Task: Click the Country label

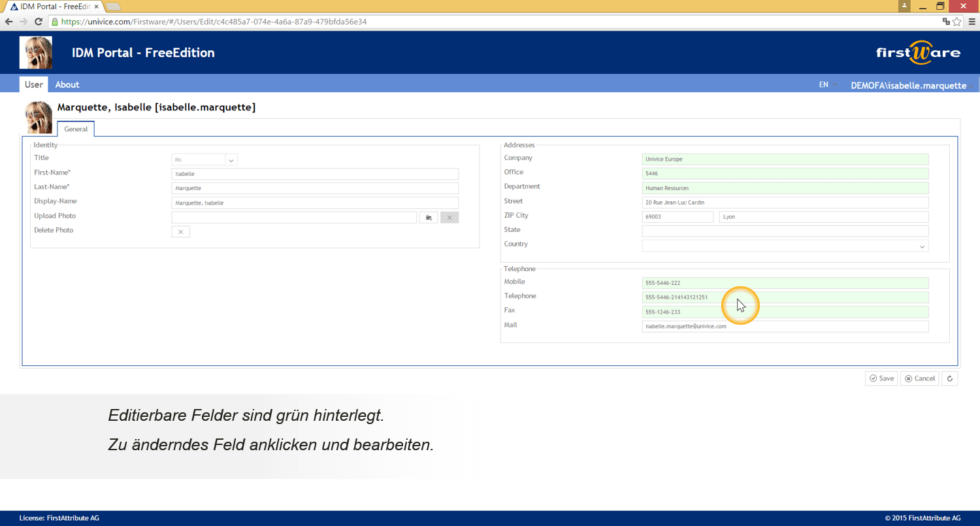Action: pyautogui.click(x=515, y=244)
